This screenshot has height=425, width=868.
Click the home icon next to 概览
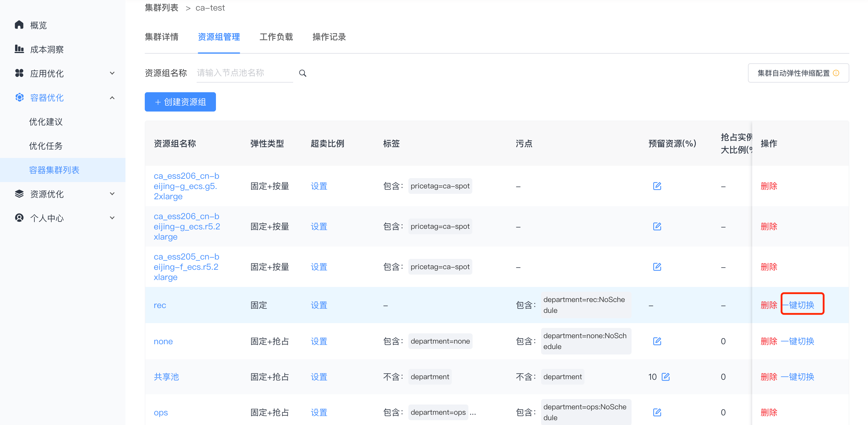(19, 25)
